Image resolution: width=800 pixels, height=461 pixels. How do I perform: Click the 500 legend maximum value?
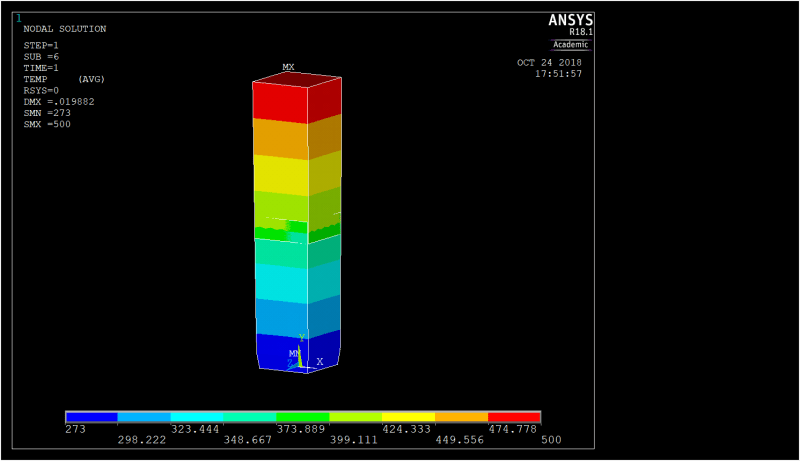[551, 440]
